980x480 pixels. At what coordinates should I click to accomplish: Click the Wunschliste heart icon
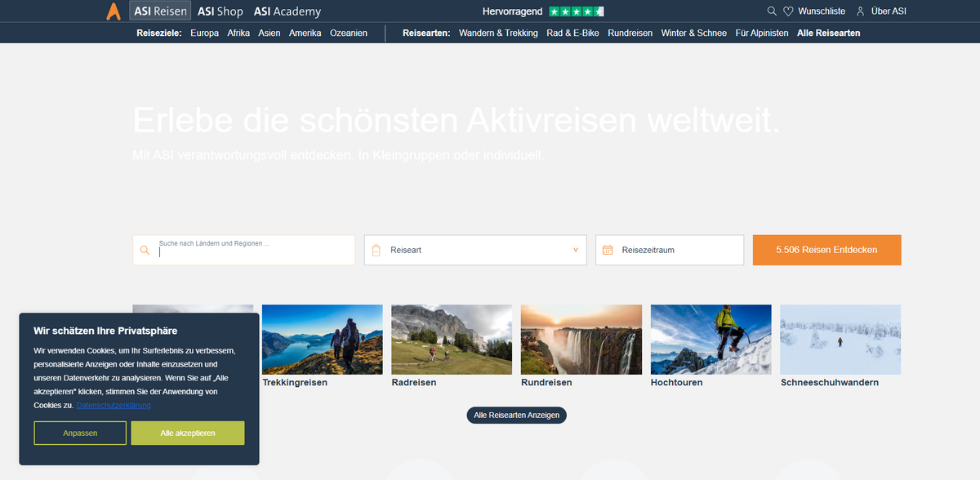[788, 11]
